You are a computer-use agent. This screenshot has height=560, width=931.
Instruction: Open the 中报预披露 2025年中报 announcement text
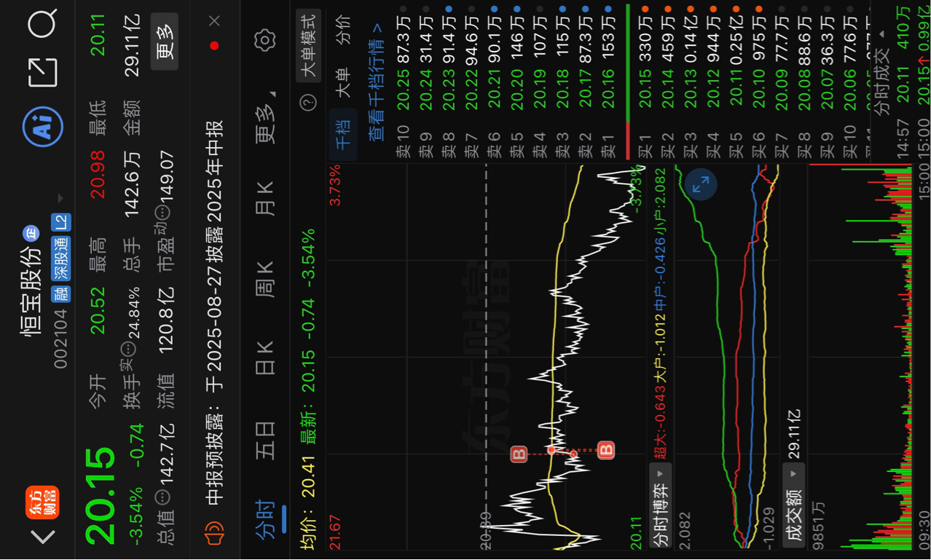tap(214, 313)
